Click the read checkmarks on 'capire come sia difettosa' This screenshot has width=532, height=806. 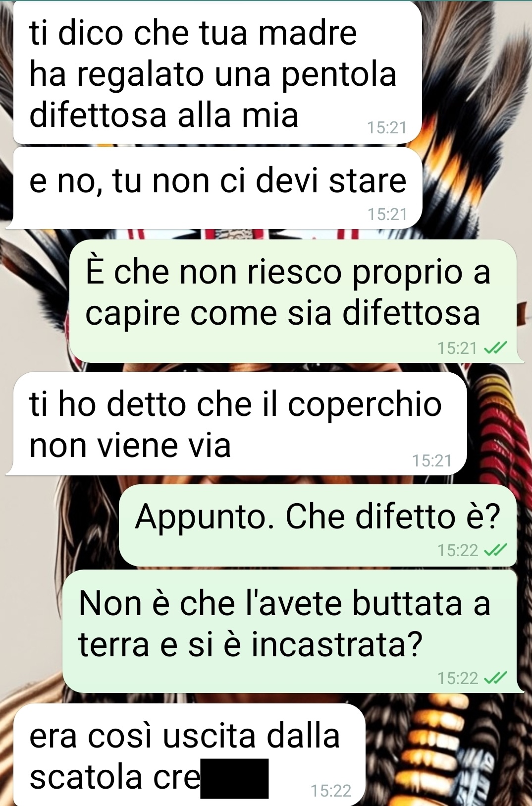[x=495, y=348]
